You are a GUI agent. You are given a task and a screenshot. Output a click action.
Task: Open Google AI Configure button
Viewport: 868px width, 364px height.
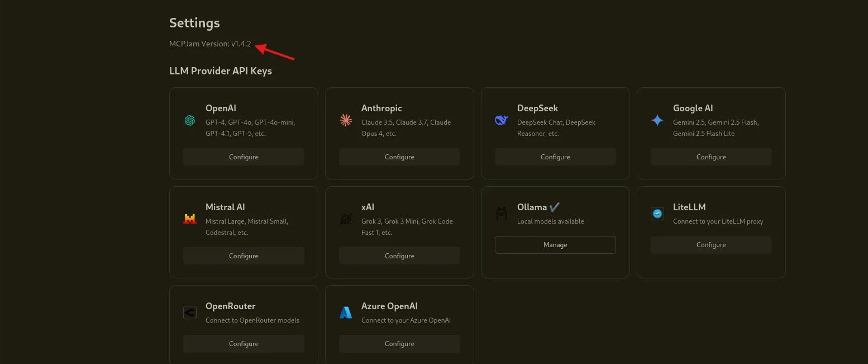click(x=711, y=157)
